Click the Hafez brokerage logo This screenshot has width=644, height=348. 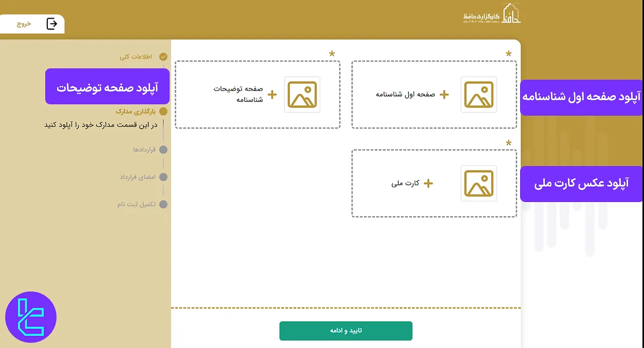pyautogui.click(x=492, y=15)
